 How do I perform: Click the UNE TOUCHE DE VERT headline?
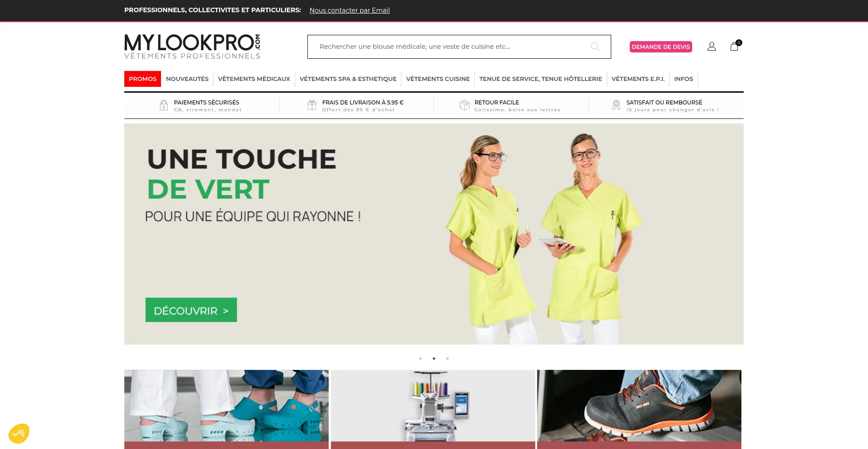(x=242, y=174)
